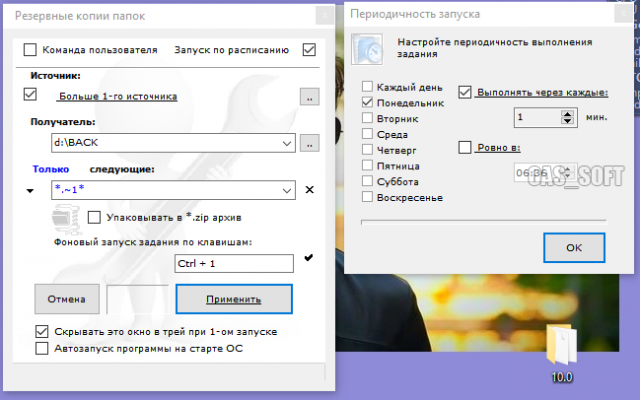Click the Отмена button

67,299
